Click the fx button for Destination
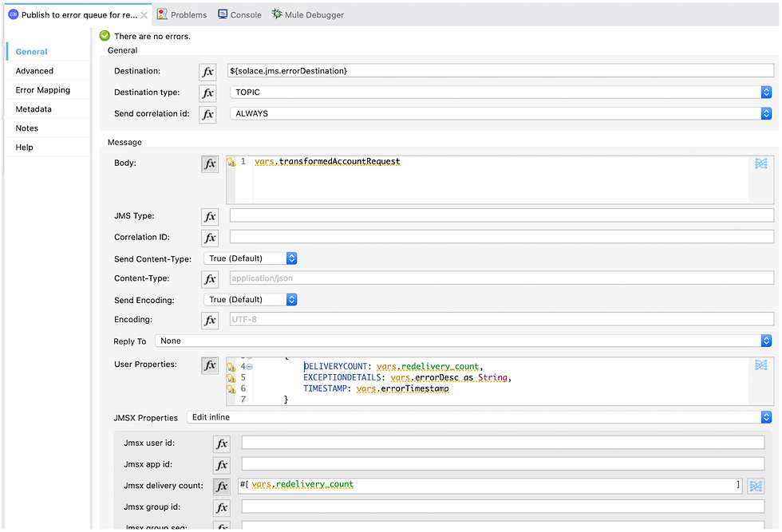Screen dimensions: 782x532 coord(207,71)
